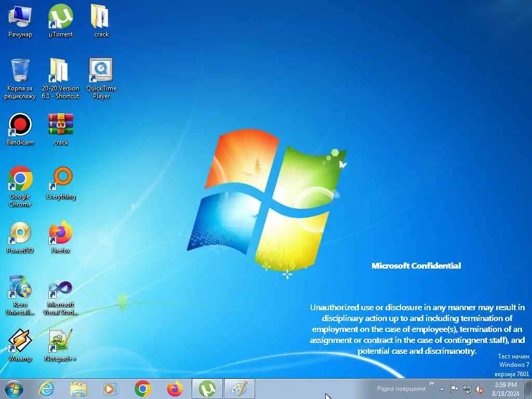Open Windows Explorer from the taskbar
Screen dimensions: 532x399
click(x=78, y=389)
